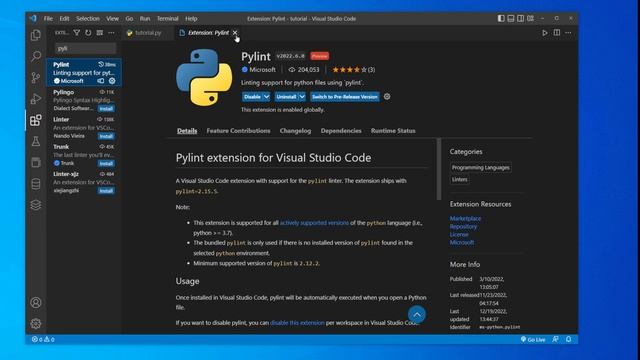Image resolution: width=640 pixels, height=360 pixels.
Task: Close the Extension: Pylint tab
Action: 235,33
